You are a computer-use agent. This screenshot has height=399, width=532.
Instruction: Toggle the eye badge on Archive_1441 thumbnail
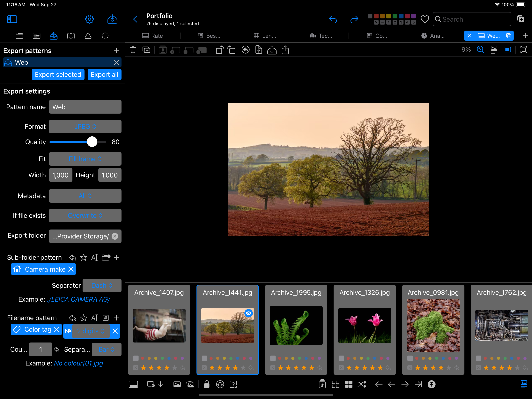pos(248,313)
